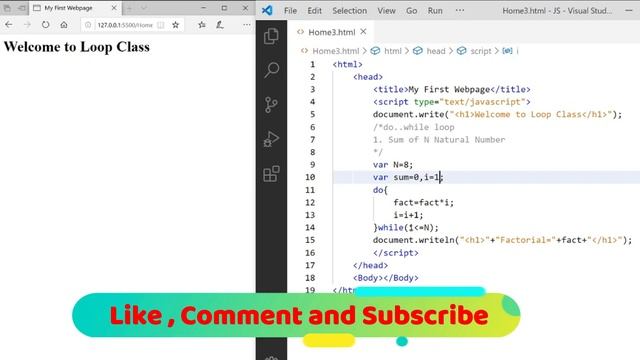The image size is (640, 360).
Task: Show more menu items via ellipsis
Action: coord(460,11)
